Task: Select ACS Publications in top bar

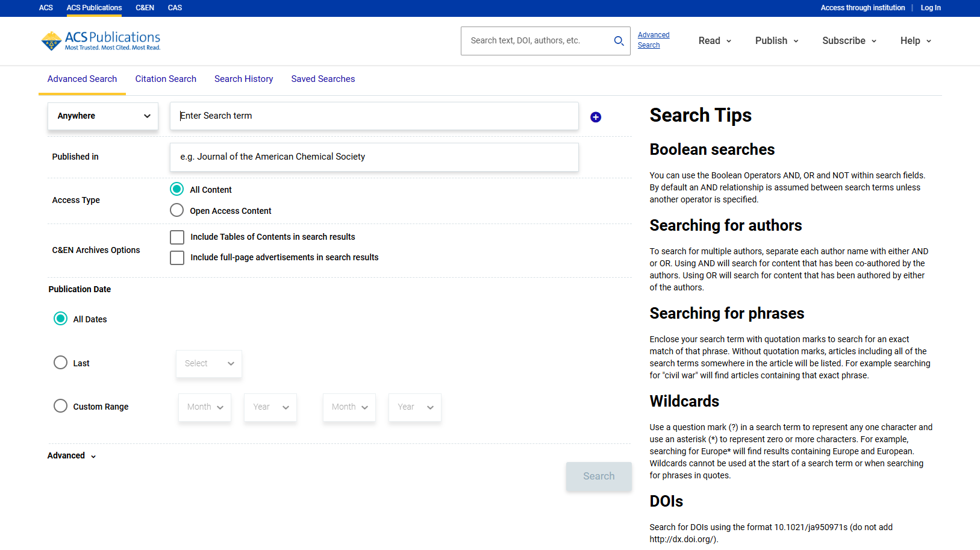Action: [95, 8]
